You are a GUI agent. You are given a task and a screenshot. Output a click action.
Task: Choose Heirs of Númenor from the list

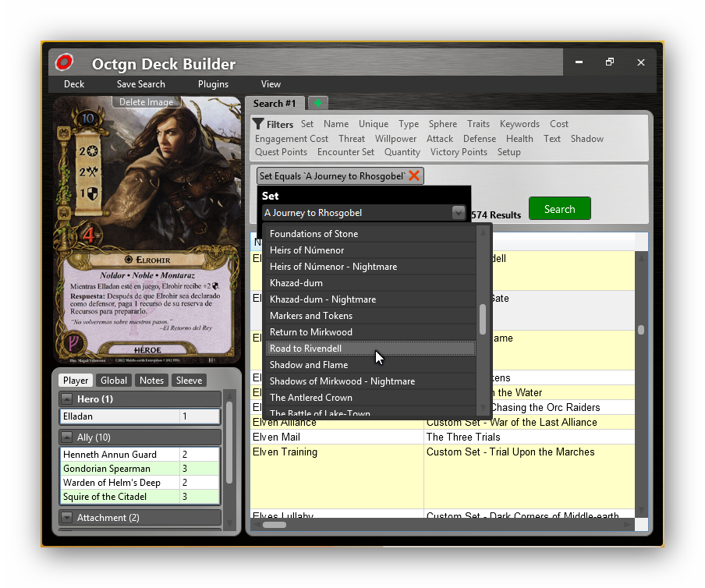[370, 250]
